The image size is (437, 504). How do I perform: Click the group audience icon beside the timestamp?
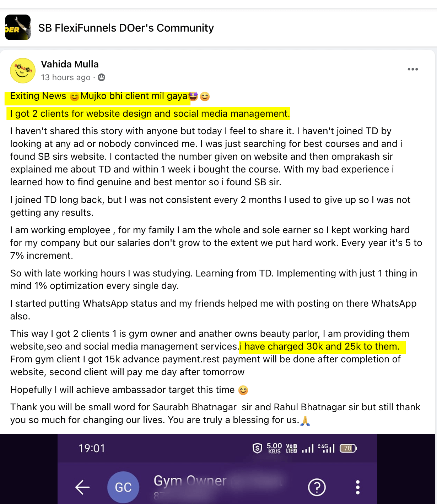102,77
